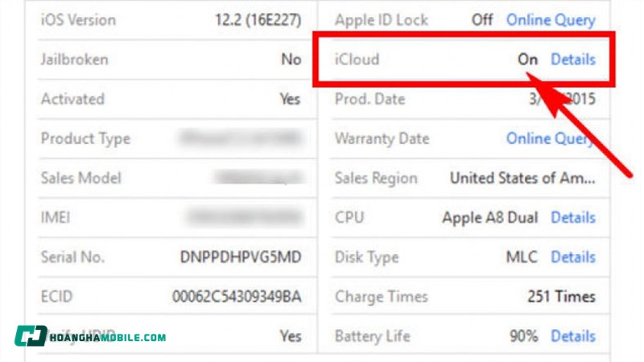Select the Apple A8 Dual CPU text

[490, 217]
